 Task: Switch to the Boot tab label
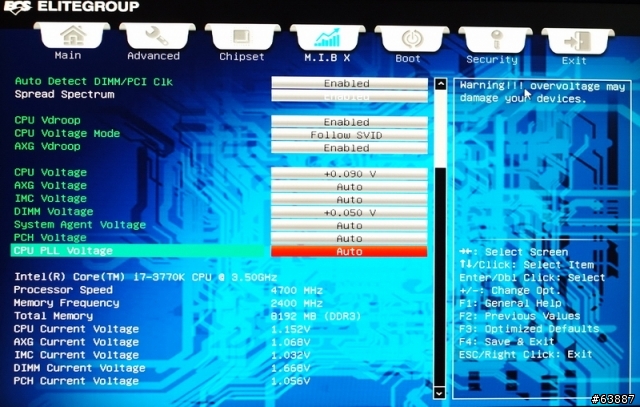pos(408,59)
